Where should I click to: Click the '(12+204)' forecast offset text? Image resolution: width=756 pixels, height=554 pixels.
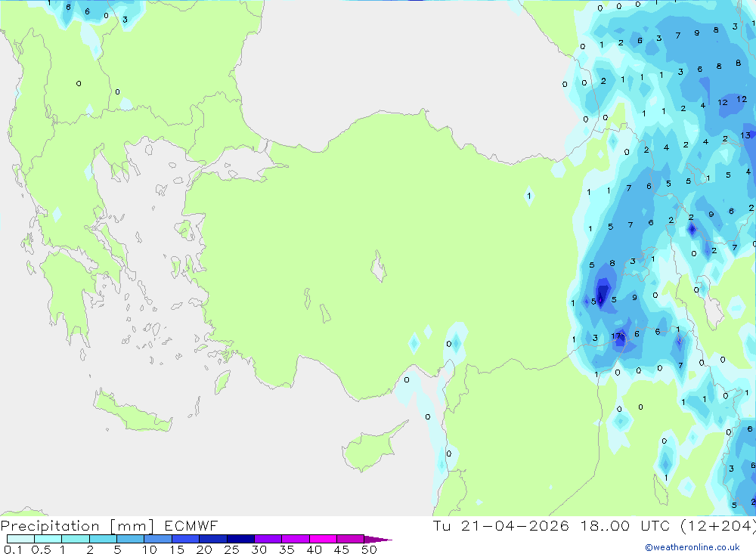718,526
